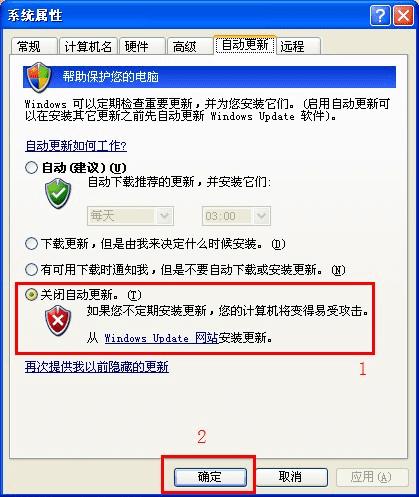Select 关闭自动更新 radio option
Image resolution: width=419 pixels, height=497 pixels.
[x=31, y=294]
